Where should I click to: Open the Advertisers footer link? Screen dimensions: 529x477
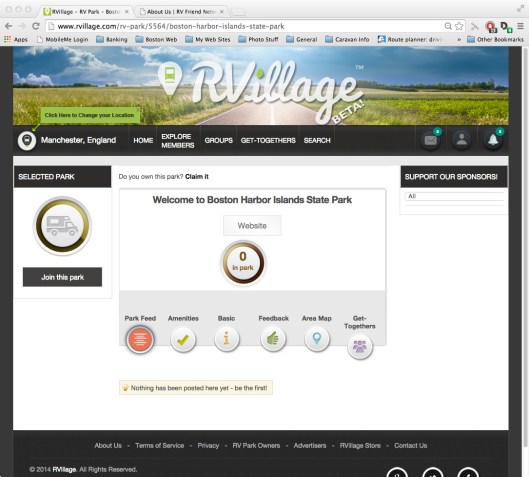[310, 446]
